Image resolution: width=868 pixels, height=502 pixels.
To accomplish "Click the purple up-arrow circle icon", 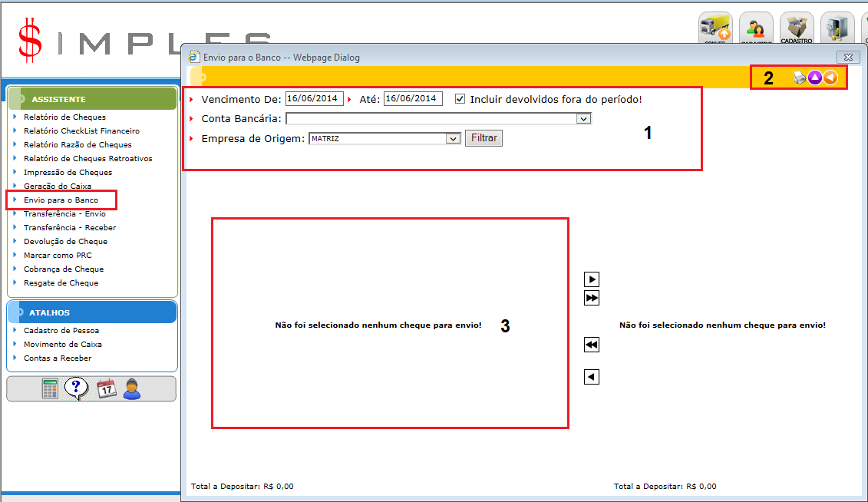I will pyautogui.click(x=815, y=78).
